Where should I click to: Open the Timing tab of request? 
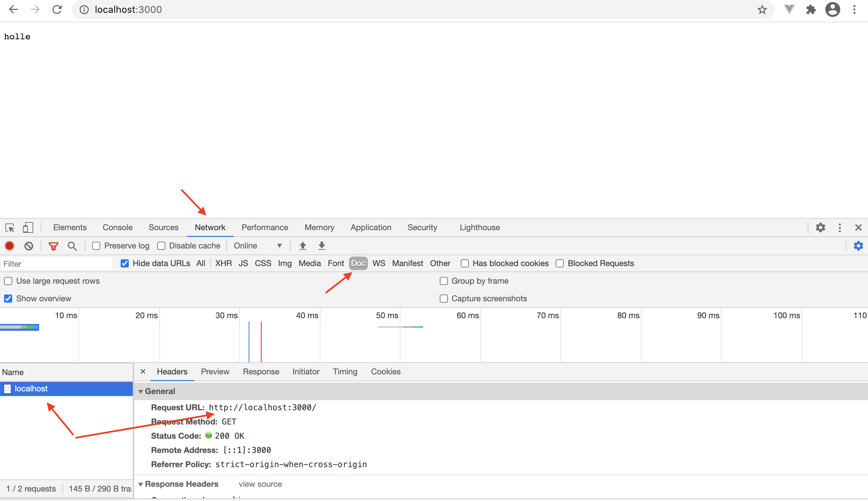(345, 372)
